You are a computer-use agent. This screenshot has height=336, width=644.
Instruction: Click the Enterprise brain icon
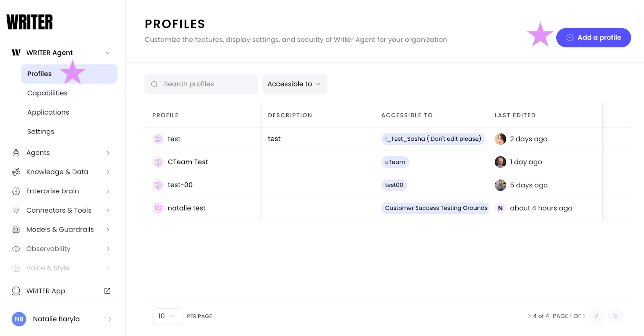pos(16,191)
